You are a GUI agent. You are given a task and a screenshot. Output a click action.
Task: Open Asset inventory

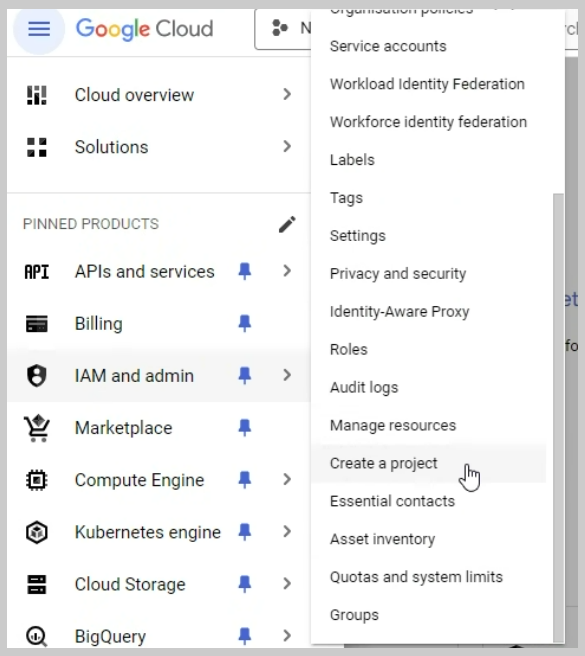coord(382,539)
